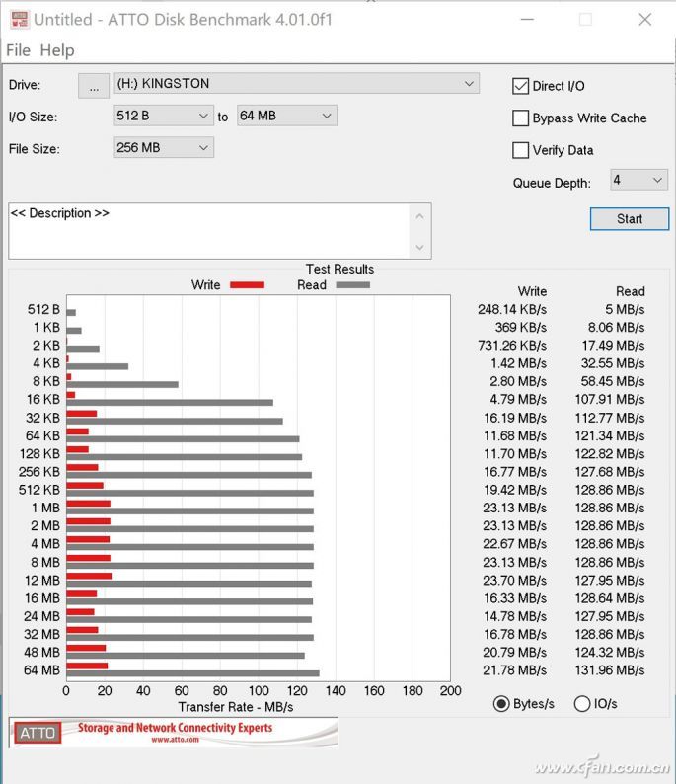Click the gray Read legend swatch
The image size is (676, 784).
click(352, 285)
